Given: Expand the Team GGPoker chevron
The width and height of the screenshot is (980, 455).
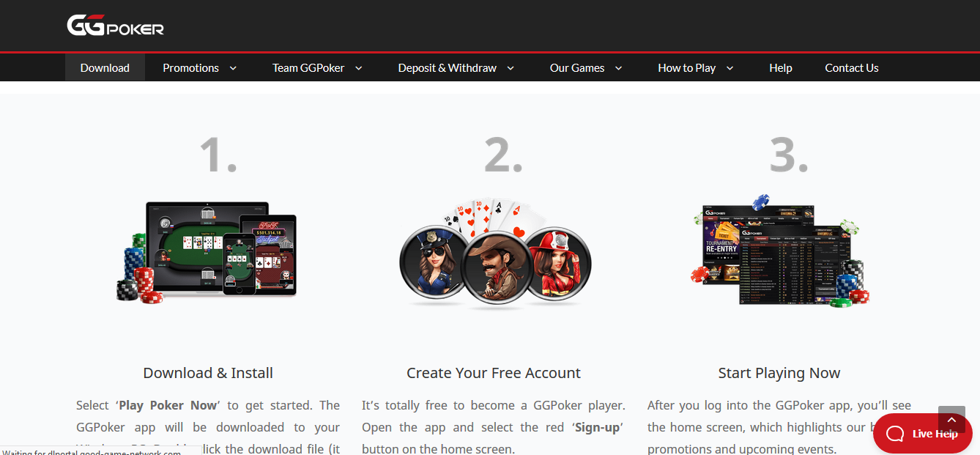Looking at the screenshot, I should pyautogui.click(x=359, y=68).
